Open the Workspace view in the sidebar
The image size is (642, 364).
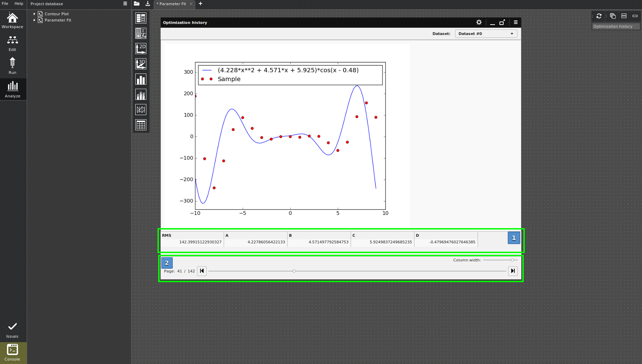click(12, 20)
